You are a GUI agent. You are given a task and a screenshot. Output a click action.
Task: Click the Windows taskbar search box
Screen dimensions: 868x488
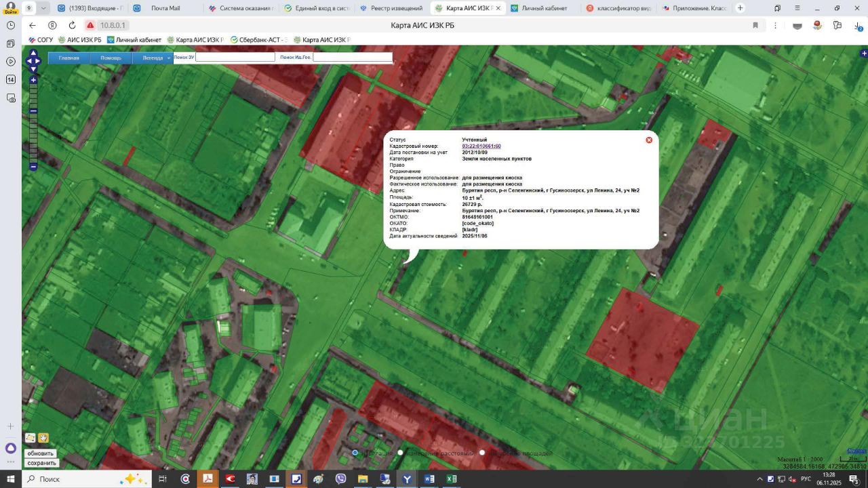pyautogui.click(x=86, y=479)
